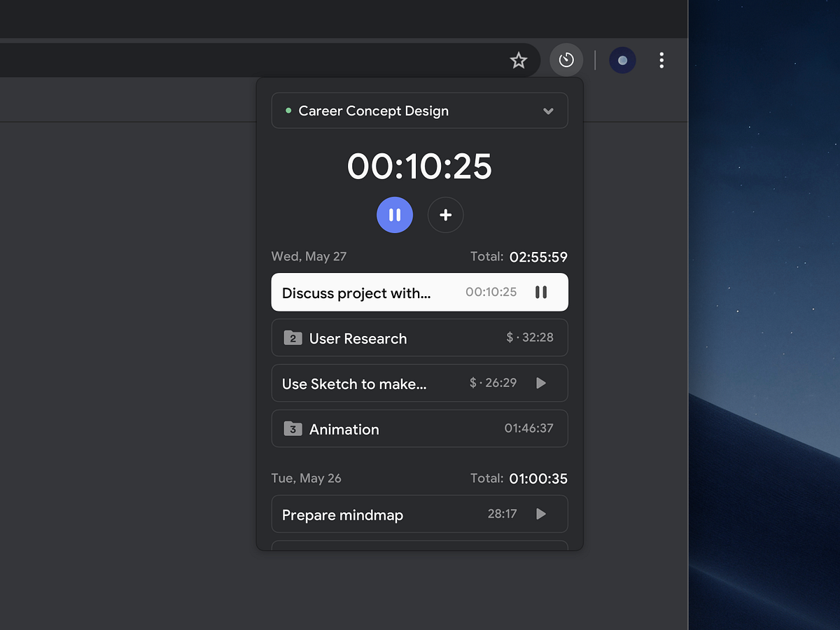Screen dimensions: 840x630
Task: Click the green active project status dot
Action: point(288,111)
